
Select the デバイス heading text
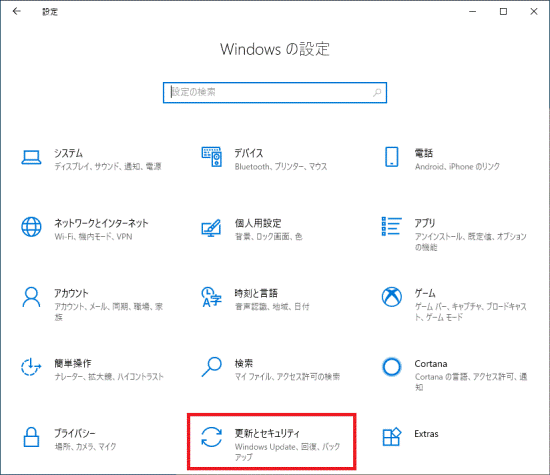point(249,153)
